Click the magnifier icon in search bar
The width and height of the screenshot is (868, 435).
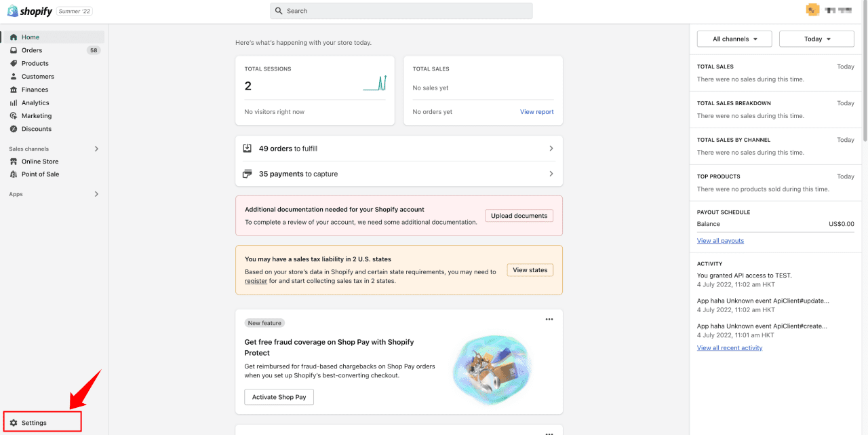(279, 11)
